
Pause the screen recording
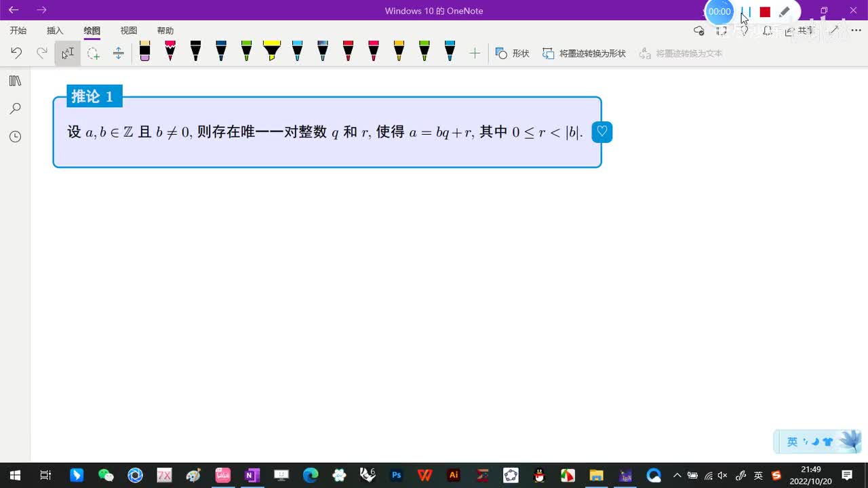coord(746,12)
